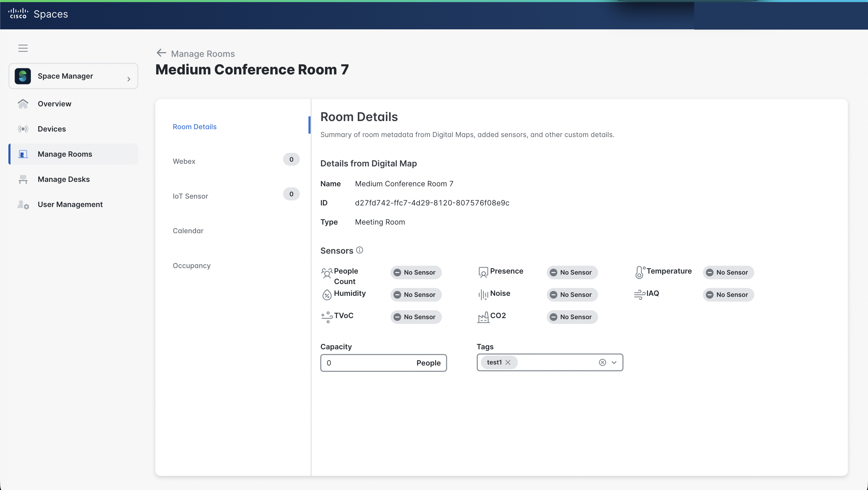Click the TVoC sensor icon

click(x=327, y=317)
